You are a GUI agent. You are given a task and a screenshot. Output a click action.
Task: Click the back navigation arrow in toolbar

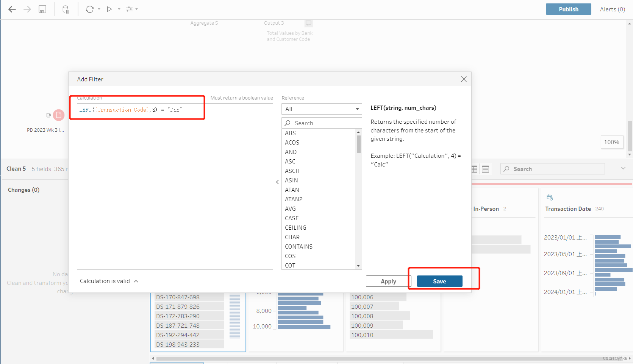point(12,9)
